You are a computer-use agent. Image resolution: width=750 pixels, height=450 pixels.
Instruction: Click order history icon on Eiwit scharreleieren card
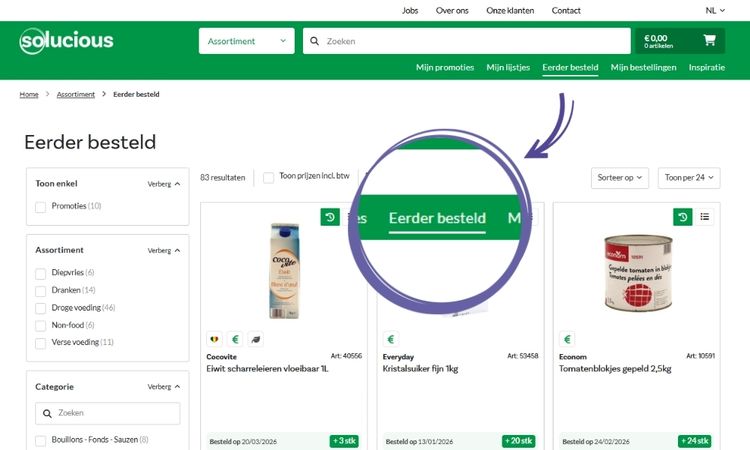point(330,217)
